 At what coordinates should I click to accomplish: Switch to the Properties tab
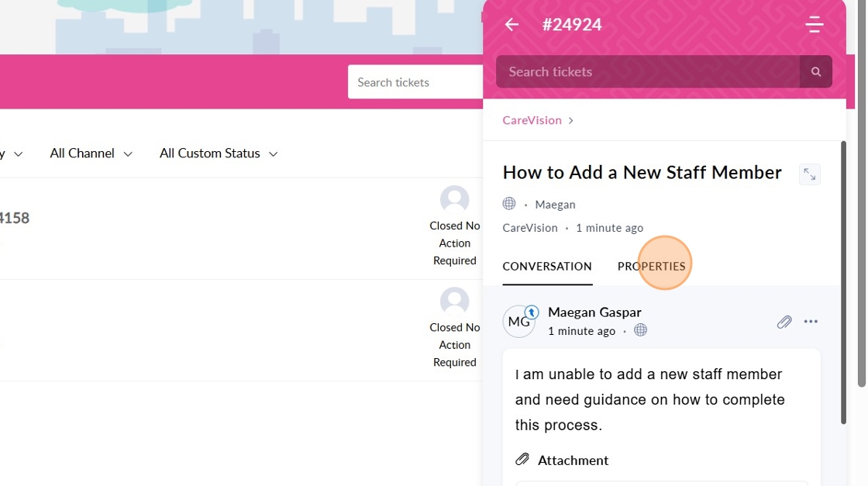pyautogui.click(x=651, y=266)
